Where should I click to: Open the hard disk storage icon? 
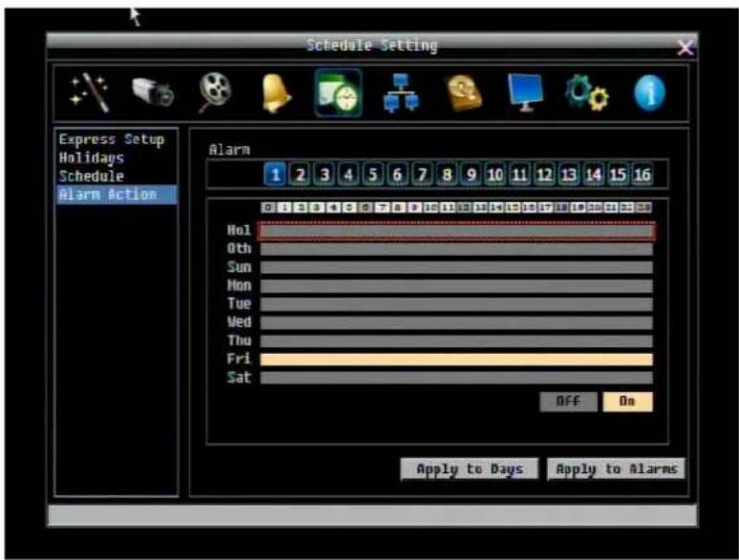tap(464, 93)
